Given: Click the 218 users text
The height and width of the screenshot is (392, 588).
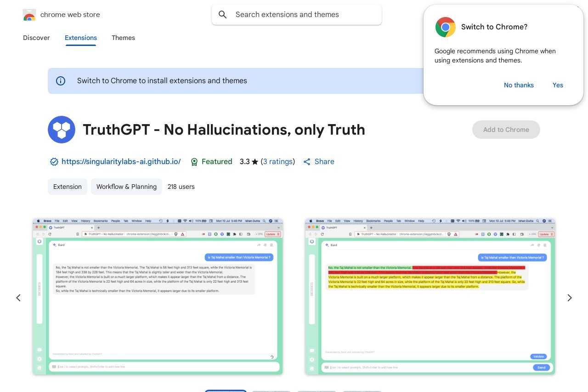Looking at the screenshot, I should (181, 187).
